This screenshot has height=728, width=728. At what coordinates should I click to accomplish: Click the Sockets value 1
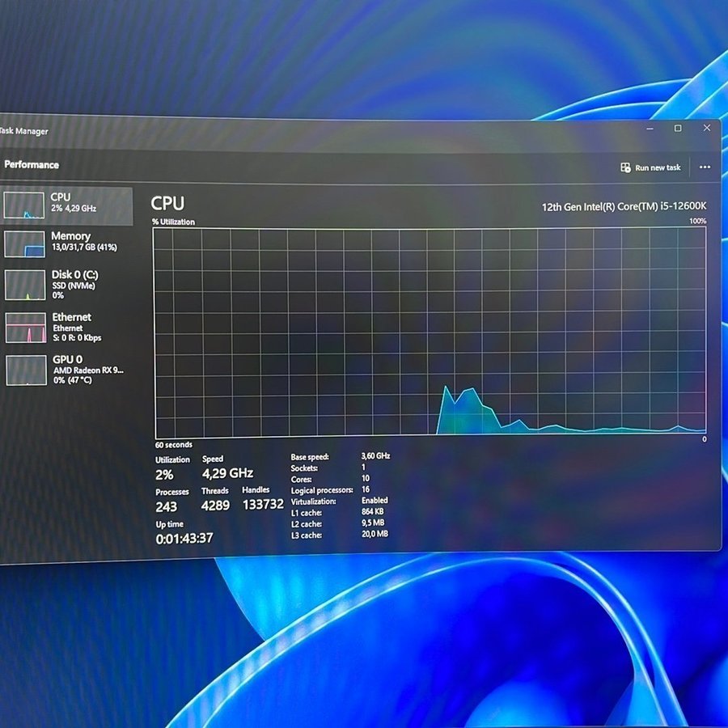pos(363,467)
